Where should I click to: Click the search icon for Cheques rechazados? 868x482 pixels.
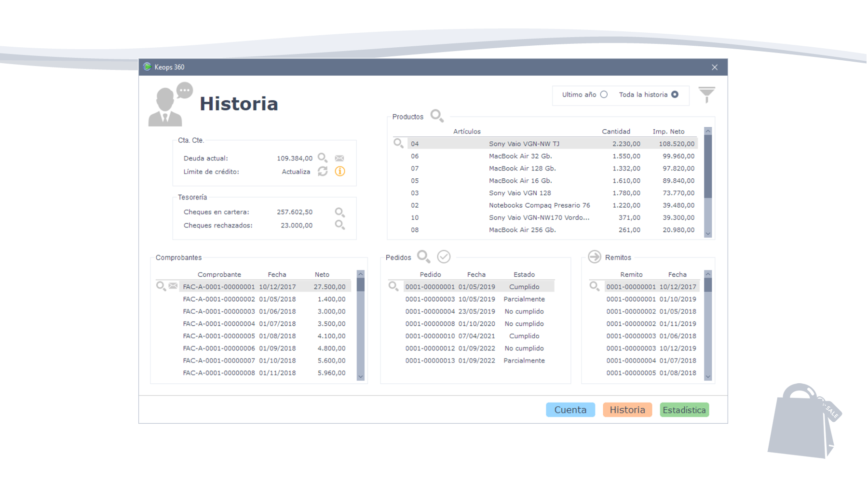point(340,225)
